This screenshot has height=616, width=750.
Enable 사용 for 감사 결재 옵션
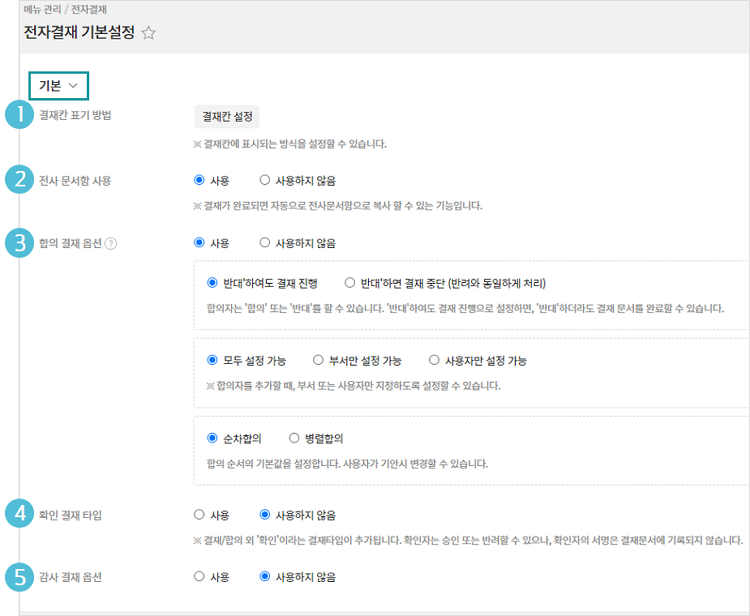point(199,577)
